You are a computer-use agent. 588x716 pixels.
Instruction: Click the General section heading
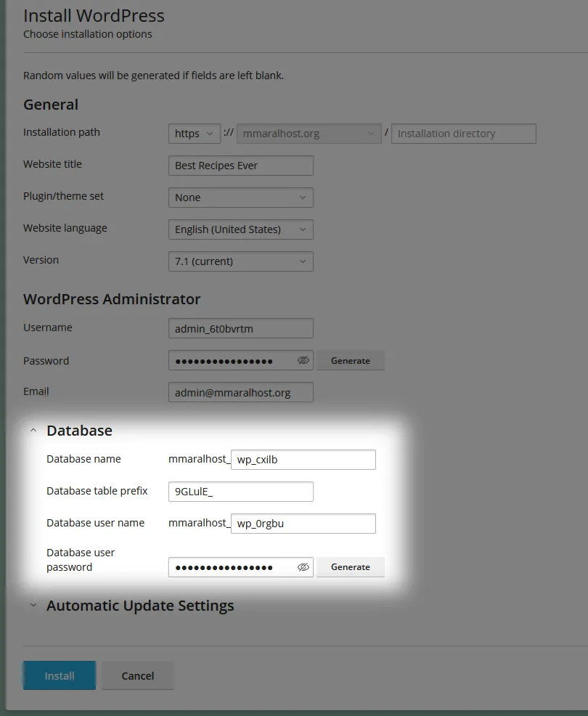tap(51, 104)
